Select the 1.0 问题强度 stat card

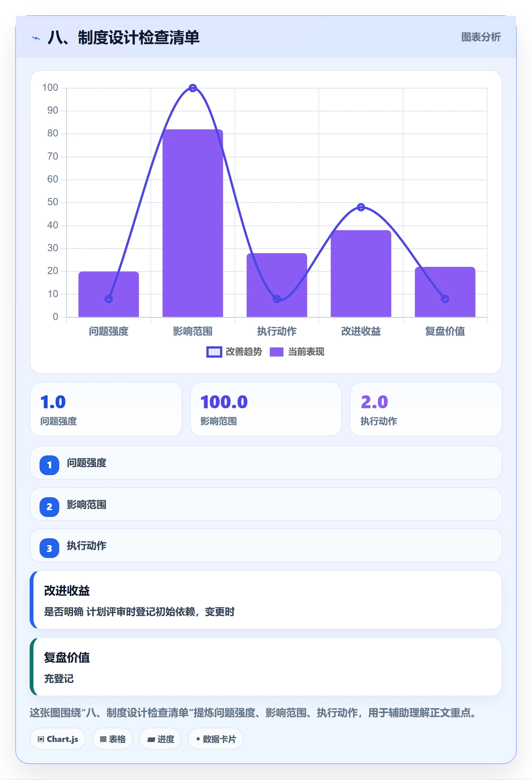pyautogui.click(x=106, y=409)
